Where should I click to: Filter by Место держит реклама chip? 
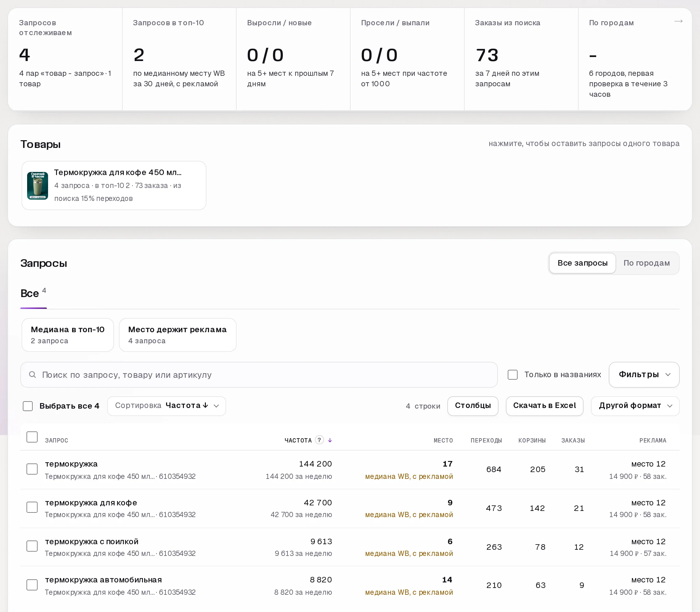point(177,335)
